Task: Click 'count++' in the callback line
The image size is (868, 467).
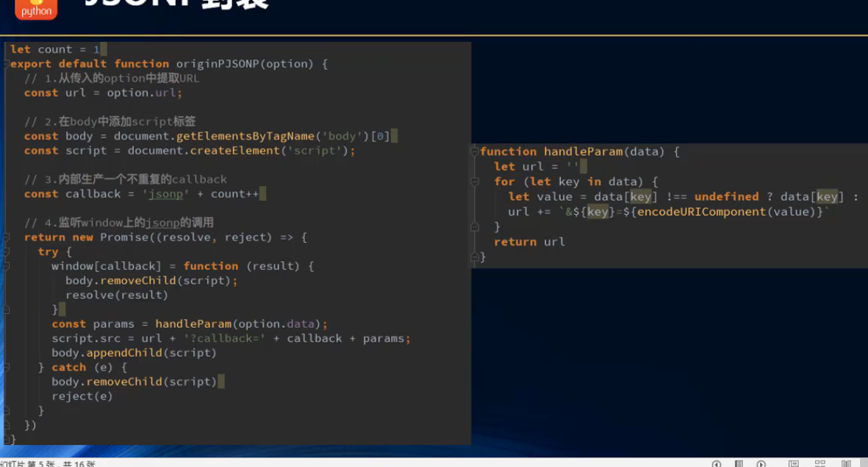Action: (234, 194)
